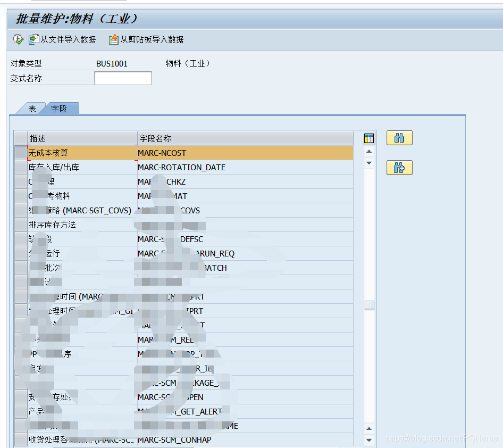This screenshot has width=503, height=448.
Task: Click the table vertical scrollbar thumb
Action: pyautogui.click(x=369, y=305)
